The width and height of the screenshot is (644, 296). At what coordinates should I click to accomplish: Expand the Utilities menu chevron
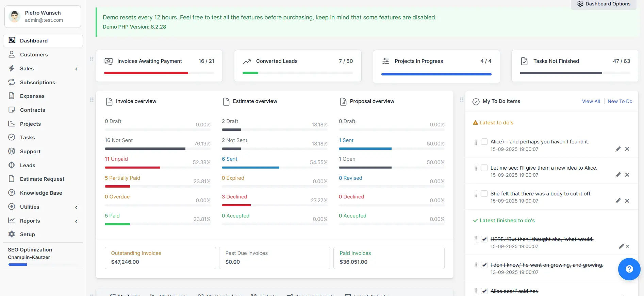coord(76,207)
